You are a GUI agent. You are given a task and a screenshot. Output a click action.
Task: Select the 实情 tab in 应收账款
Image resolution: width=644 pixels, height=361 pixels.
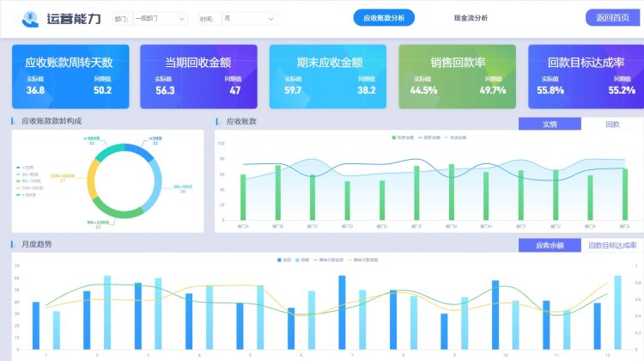(x=550, y=124)
